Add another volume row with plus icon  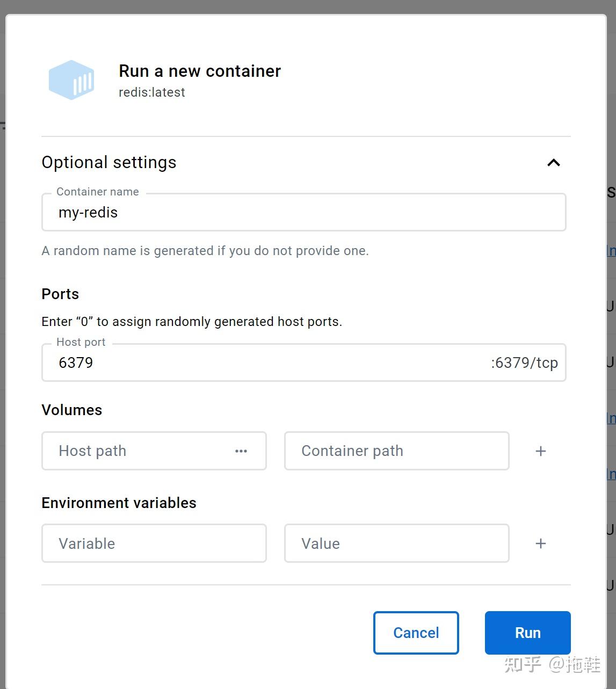point(541,451)
